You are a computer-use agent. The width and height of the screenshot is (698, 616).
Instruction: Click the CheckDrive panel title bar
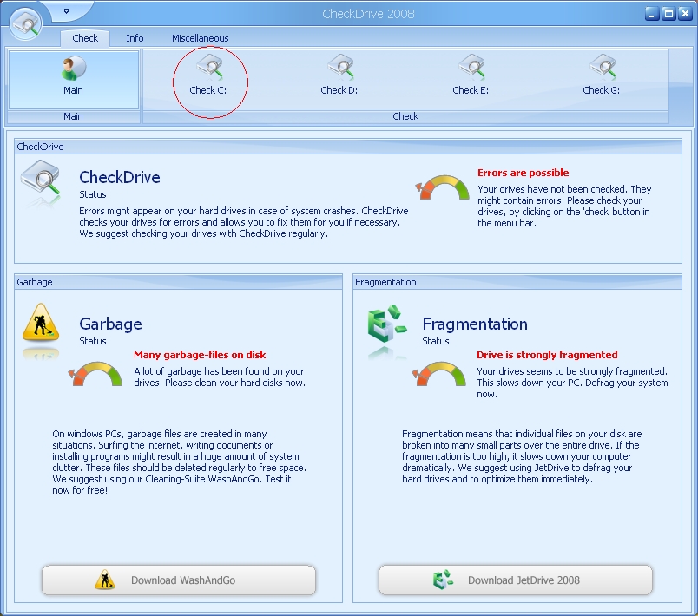click(x=348, y=147)
